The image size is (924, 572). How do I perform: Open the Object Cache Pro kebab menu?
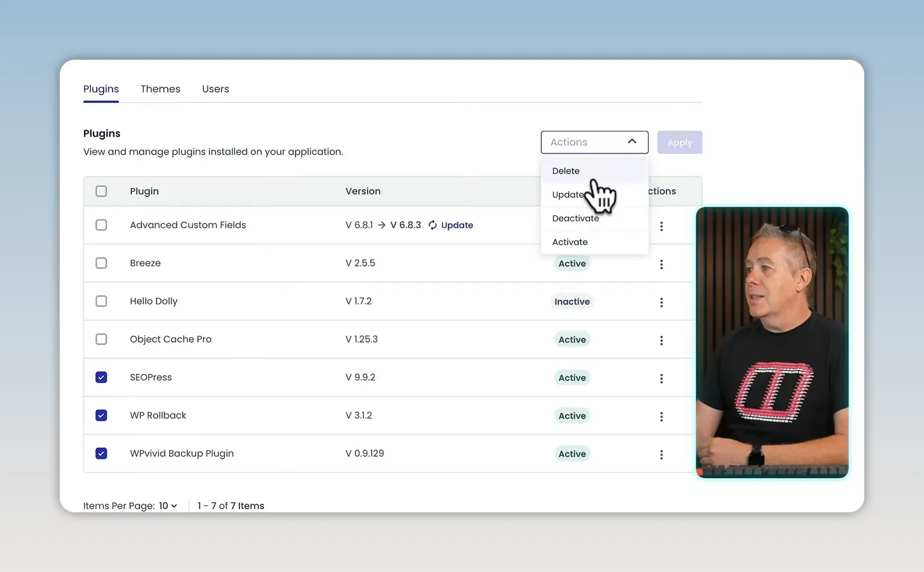(661, 341)
